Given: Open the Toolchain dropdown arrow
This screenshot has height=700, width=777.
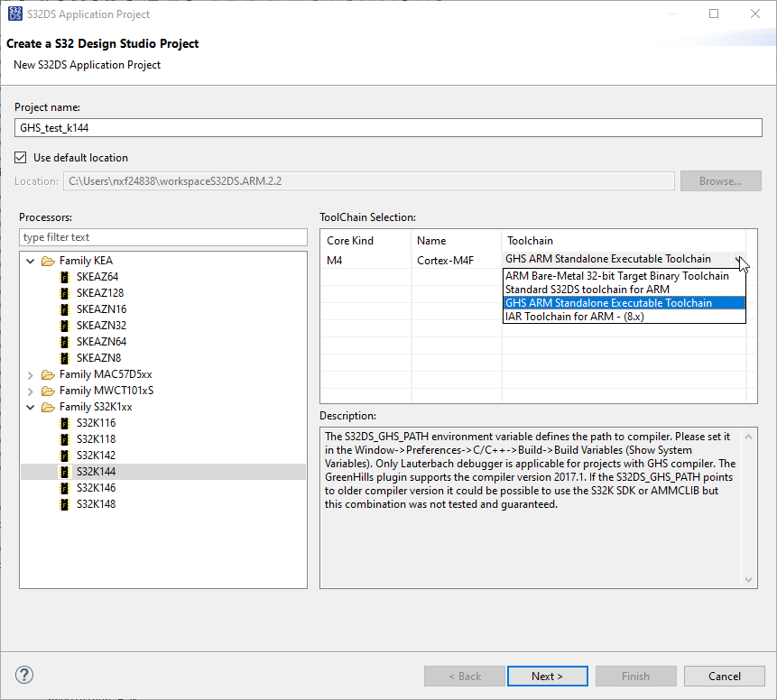Looking at the screenshot, I should [740, 260].
